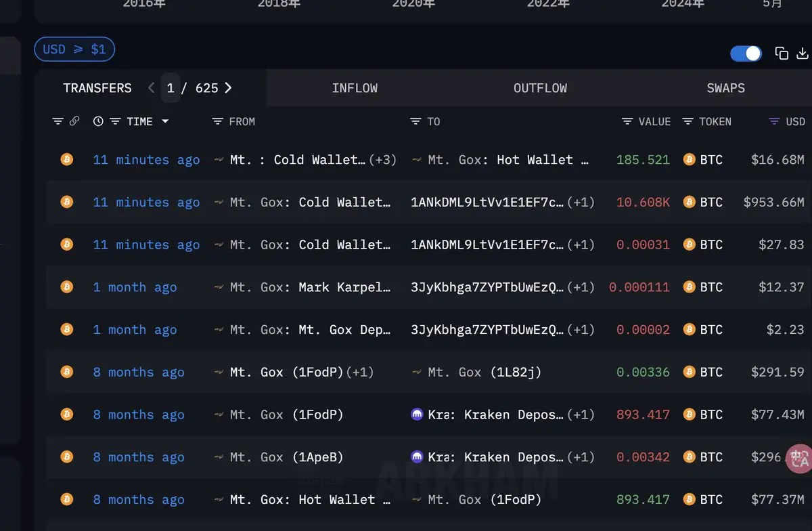Click 'Mt. : Cold Wallet…' sender in first row
Image resolution: width=812 pixels, height=531 pixels.
298,160
